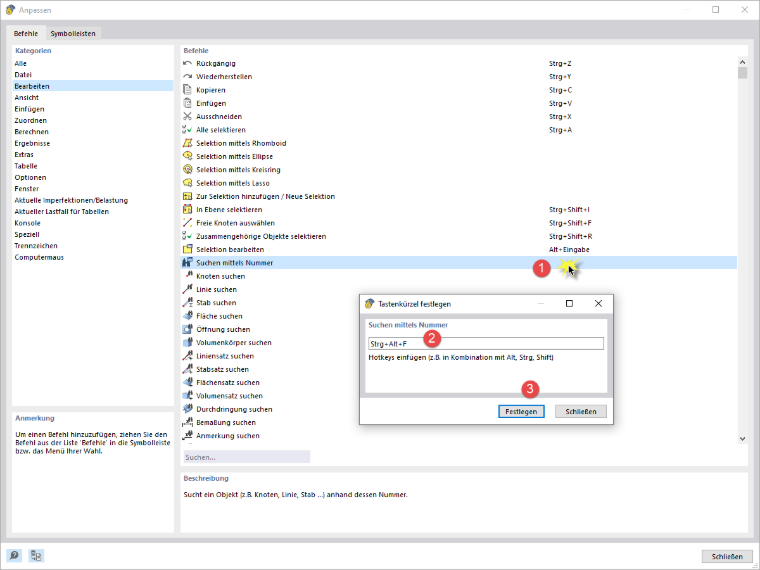
Task: Choose the Berechnen category
Action: [93, 132]
